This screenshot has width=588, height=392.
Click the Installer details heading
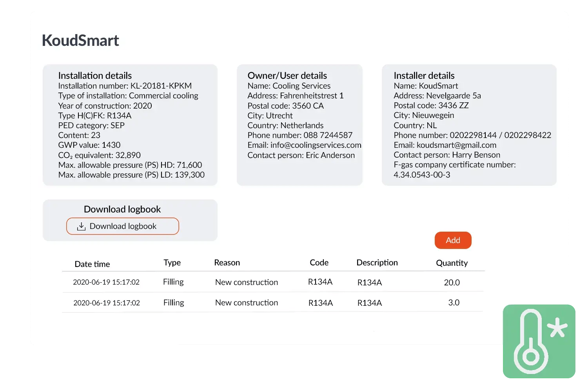pos(424,76)
